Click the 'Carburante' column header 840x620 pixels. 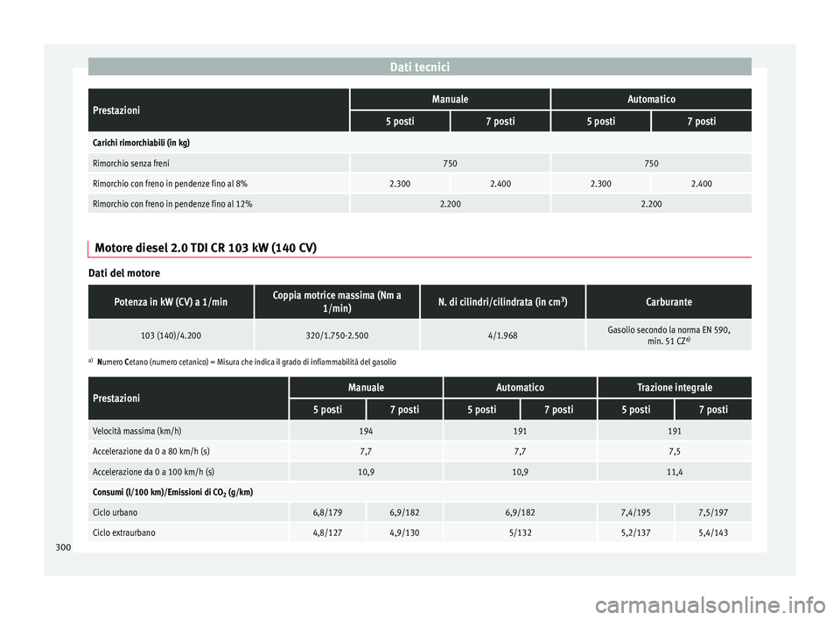click(x=668, y=302)
